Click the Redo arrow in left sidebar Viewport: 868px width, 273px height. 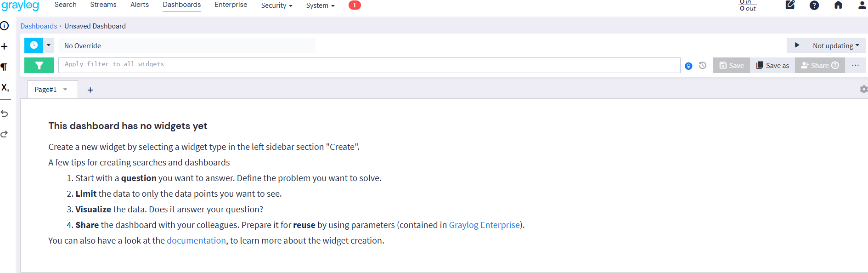click(x=5, y=134)
